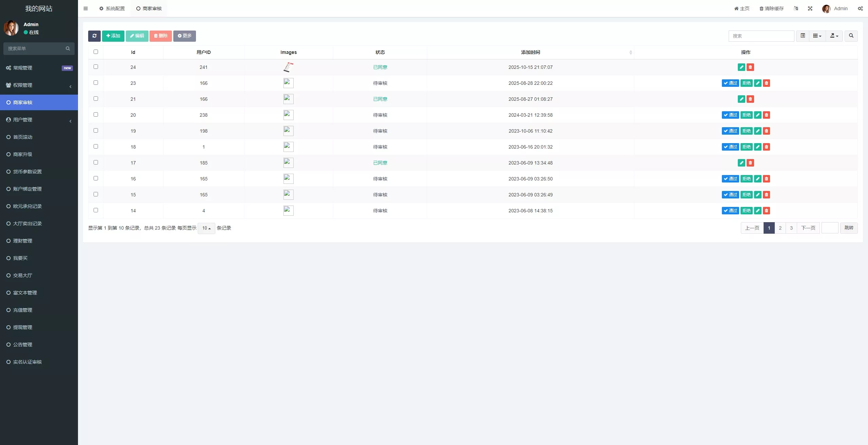Click the 搜索 input field in toolbar
Image resolution: width=868 pixels, height=445 pixels.
[761, 36]
